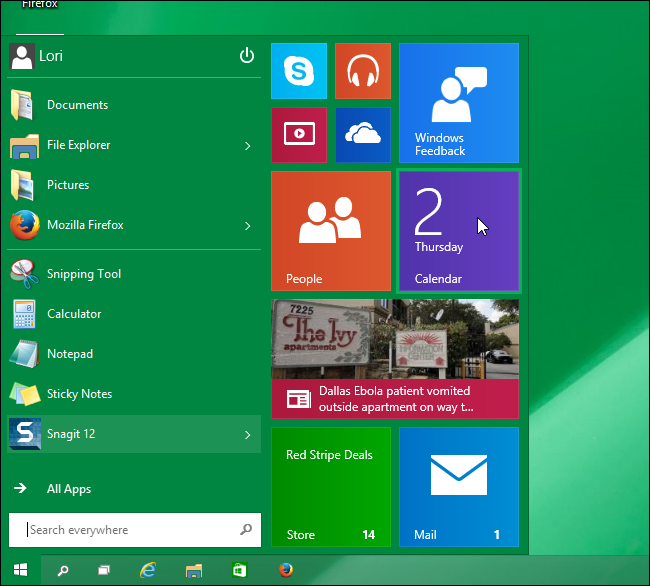The height and width of the screenshot is (586, 650).
Task: Open the OneDrive cloud tile
Action: point(362,135)
